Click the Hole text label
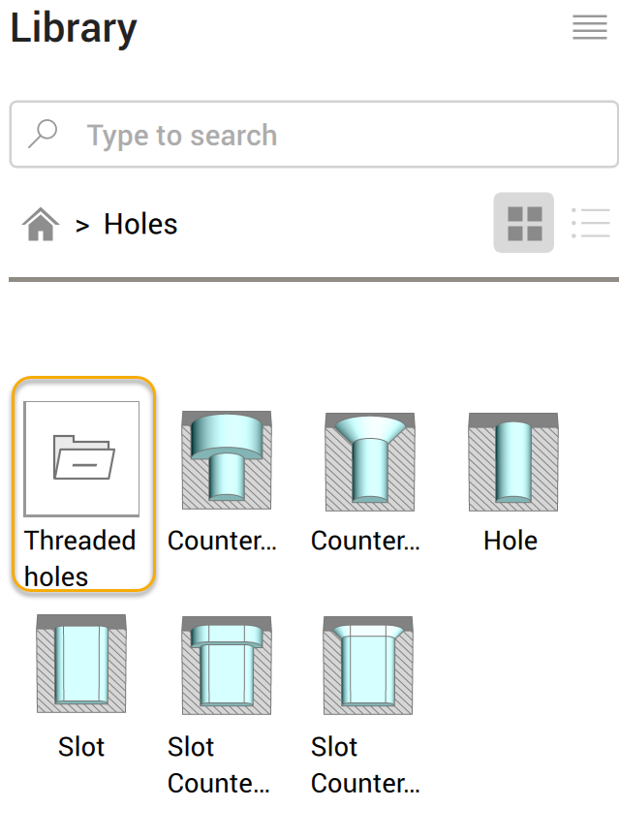The width and height of the screenshot is (619, 840). coord(511,541)
